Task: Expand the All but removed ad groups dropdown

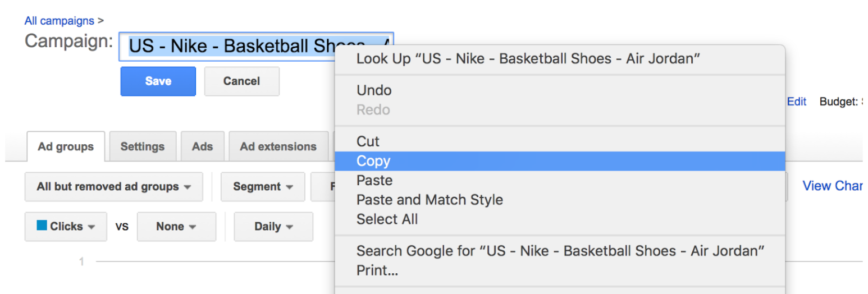Action: [113, 187]
